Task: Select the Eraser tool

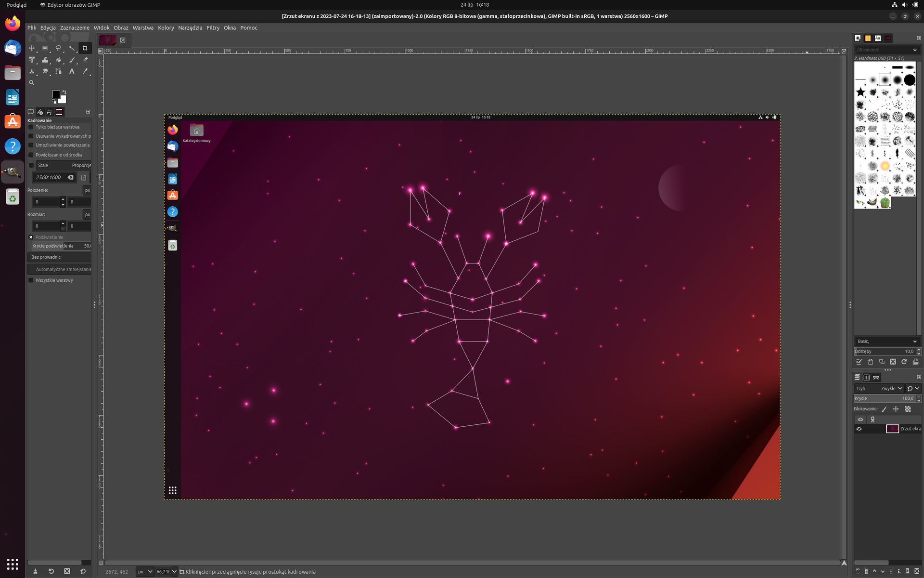Action: pos(85,60)
